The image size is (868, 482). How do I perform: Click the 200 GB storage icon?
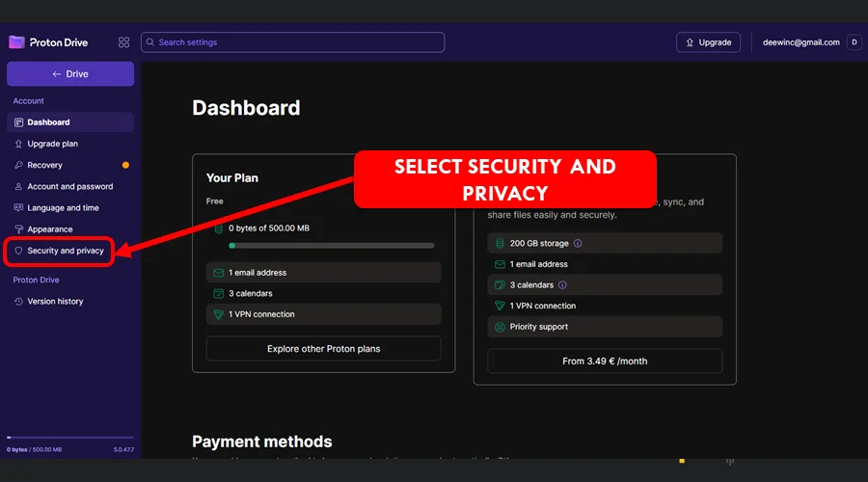[x=500, y=244]
